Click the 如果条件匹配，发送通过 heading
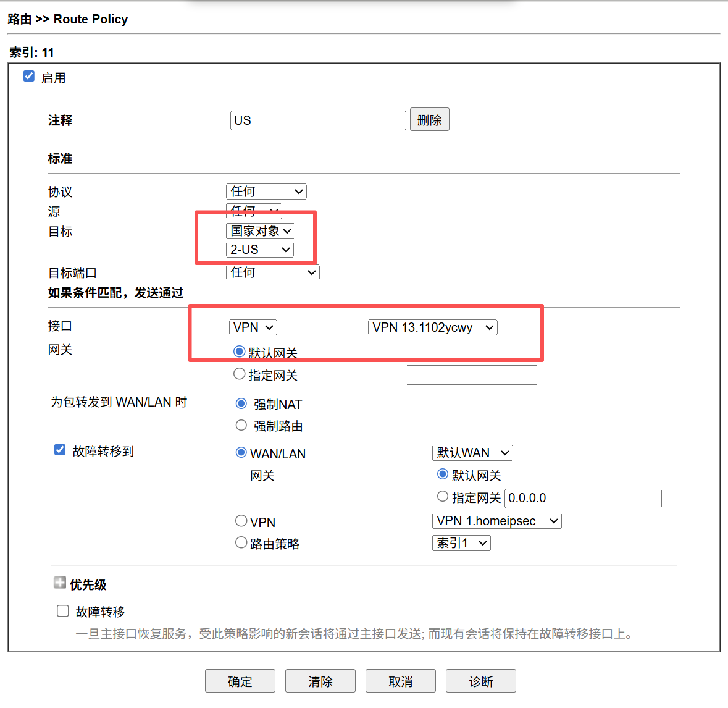The width and height of the screenshot is (728, 708). [x=115, y=293]
